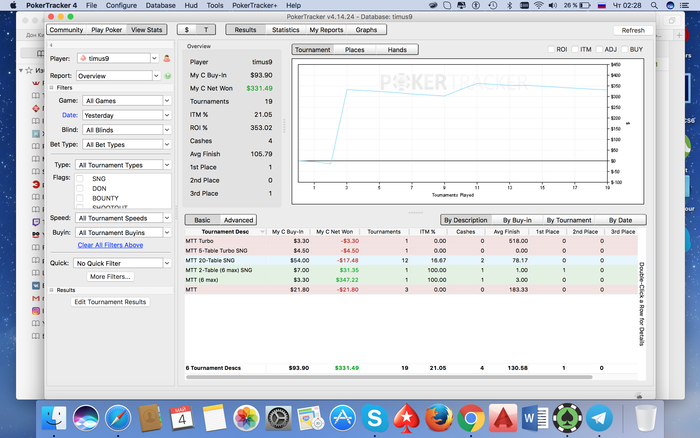The height and width of the screenshot is (438, 700).
Task: Select the Places graph tab
Action: click(x=354, y=50)
